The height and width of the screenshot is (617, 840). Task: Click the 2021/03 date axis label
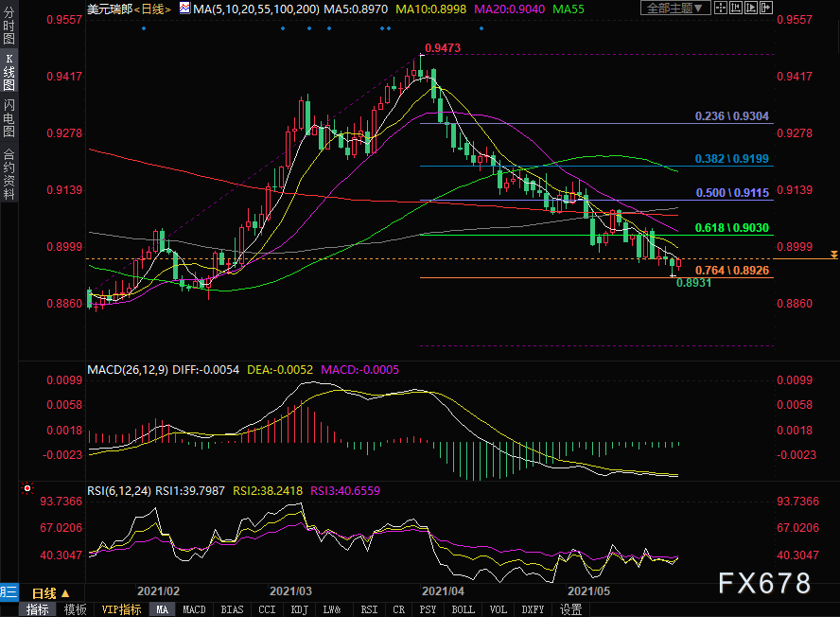tap(291, 591)
